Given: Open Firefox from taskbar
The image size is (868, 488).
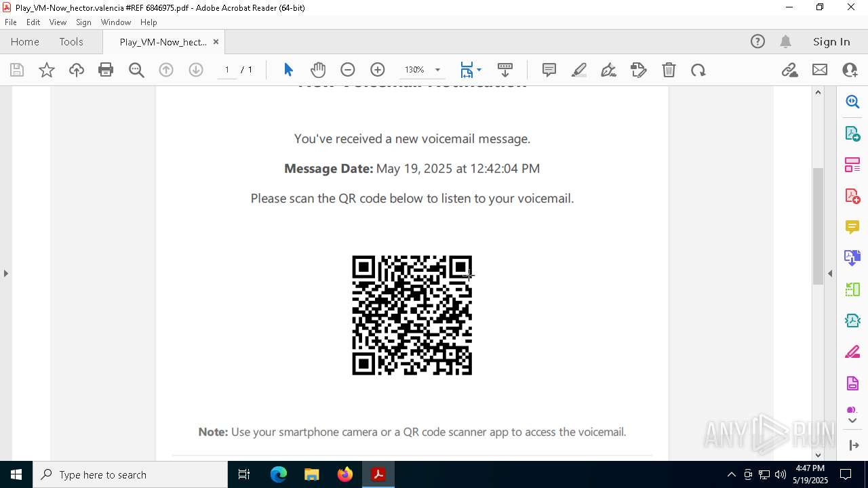Looking at the screenshot, I should pyautogui.click(x=345, y=474).
